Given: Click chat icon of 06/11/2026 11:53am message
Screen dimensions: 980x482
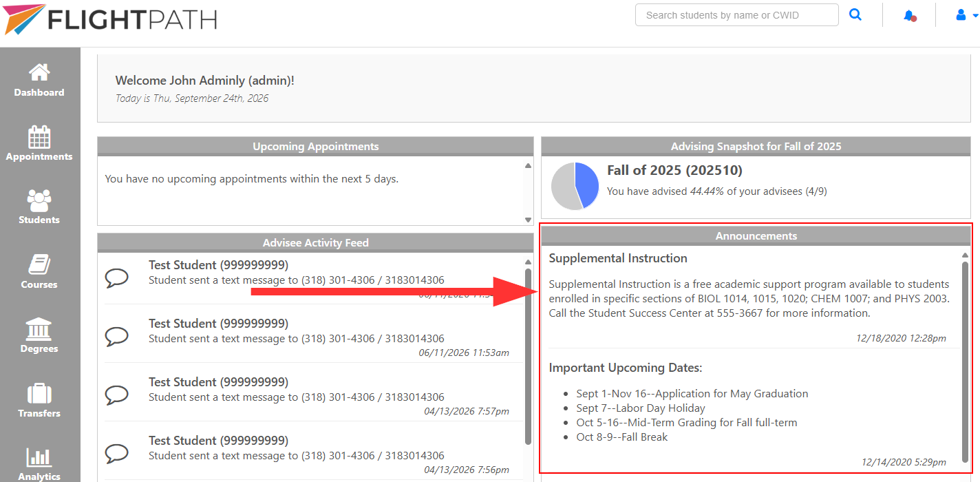Looking at the screenshot, I should tap(117, 336).
